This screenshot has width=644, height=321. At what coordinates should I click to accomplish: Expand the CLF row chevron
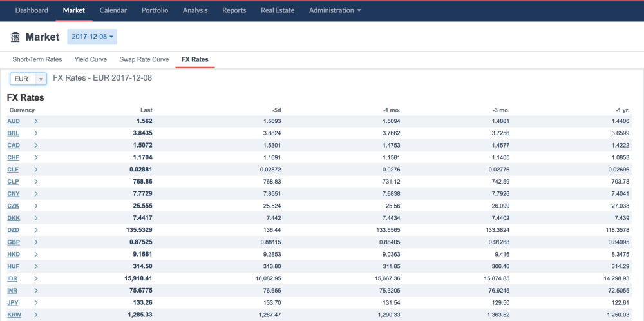click(x=36, y=170)
